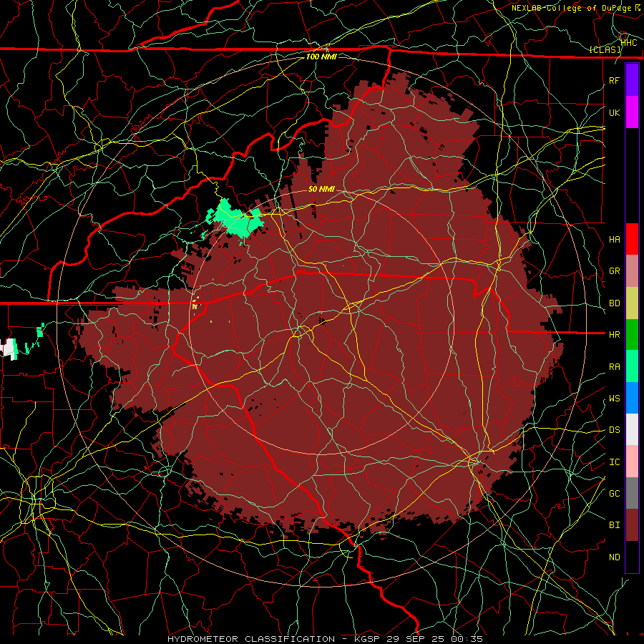Image resolution: width=644 pixels, height=644 pixels.
Task: Click the HR legend label
Action: point(615,335)
